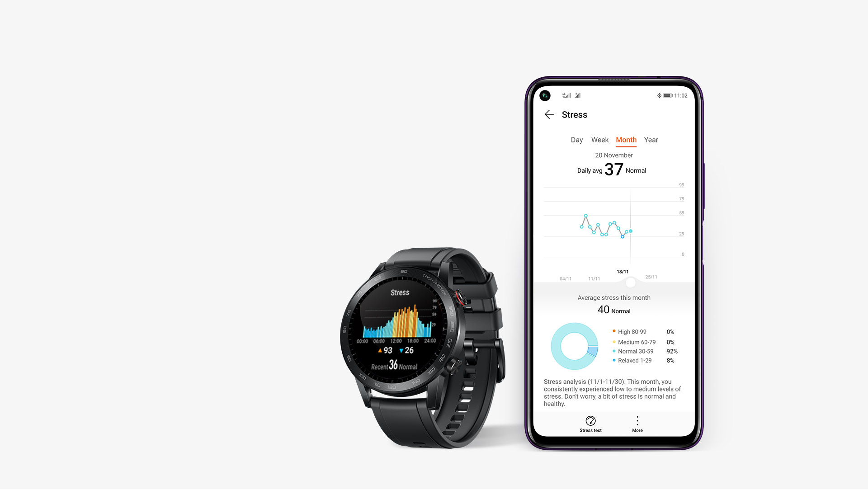Navigate back to previous screen
The width and height of the screenshot is (868, 490).
pyautogui.click(x=549, y=114)
